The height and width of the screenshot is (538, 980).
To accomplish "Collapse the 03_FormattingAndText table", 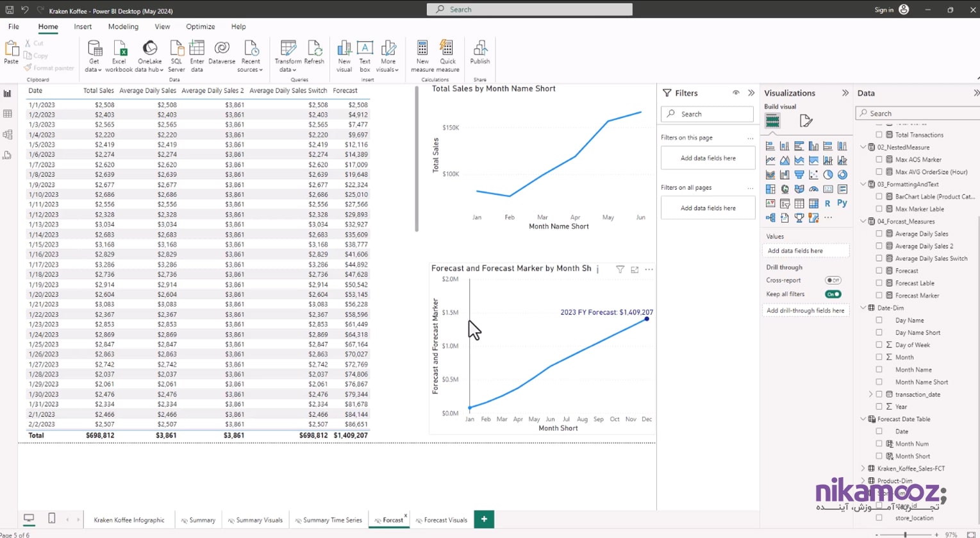I will (x=863, y=185).
